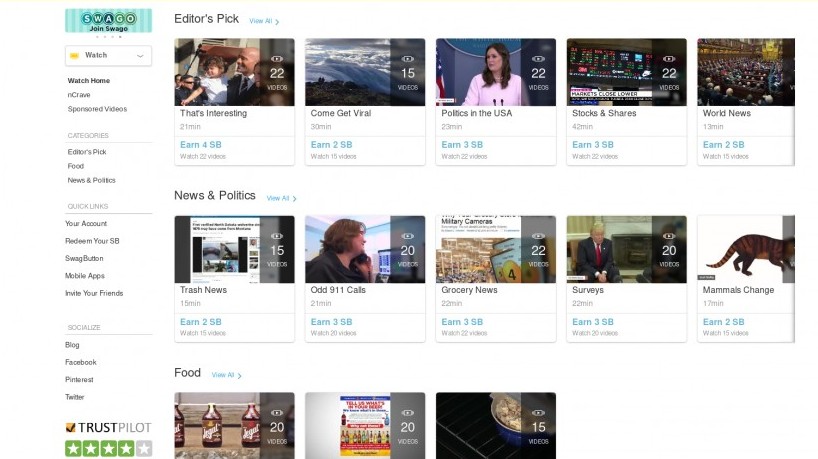Viewport: 818px width, 459px height.
Task: Click the World News title text
Action: point(727,113)
